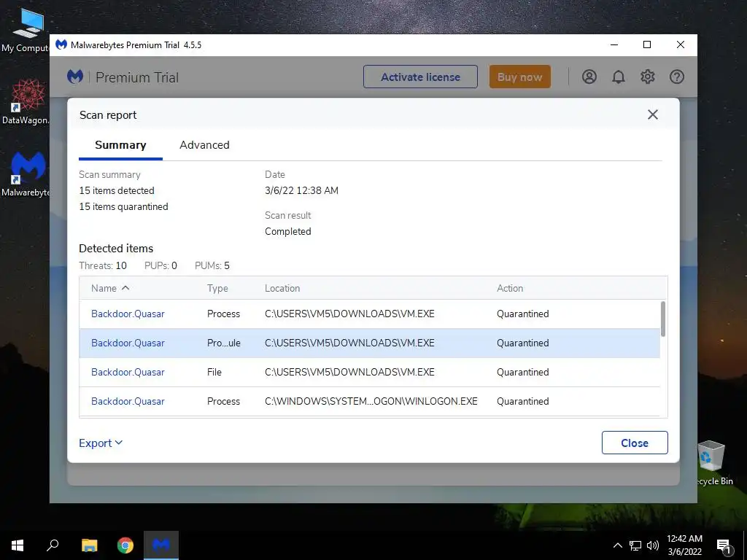747x560 pixels.
Task: Click the 'PUMs: 5' count
Action: click(212, 265)
